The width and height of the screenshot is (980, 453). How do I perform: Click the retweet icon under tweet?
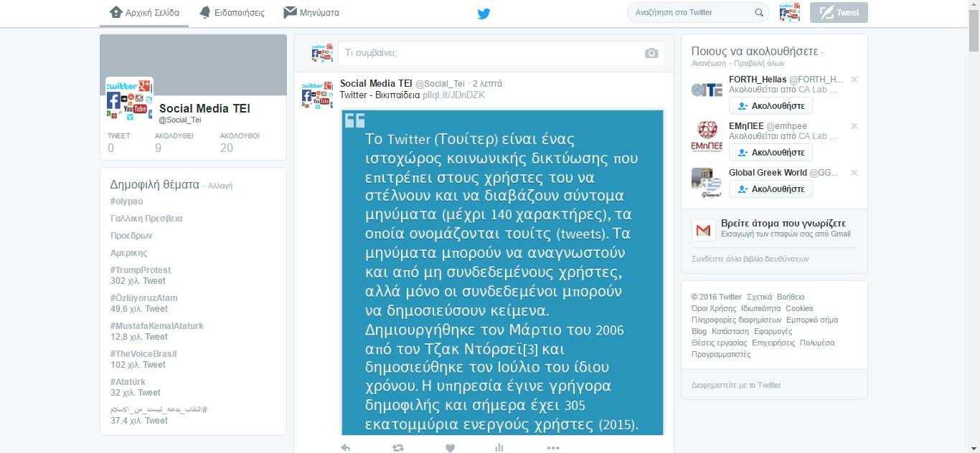[x=397, y=447]
